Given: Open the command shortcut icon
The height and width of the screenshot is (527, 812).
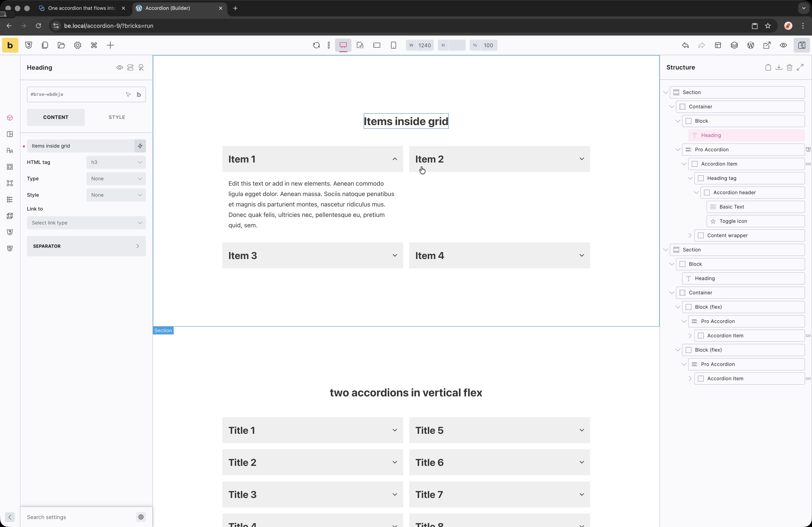Looking at the screenshot, I should [94, 45].
